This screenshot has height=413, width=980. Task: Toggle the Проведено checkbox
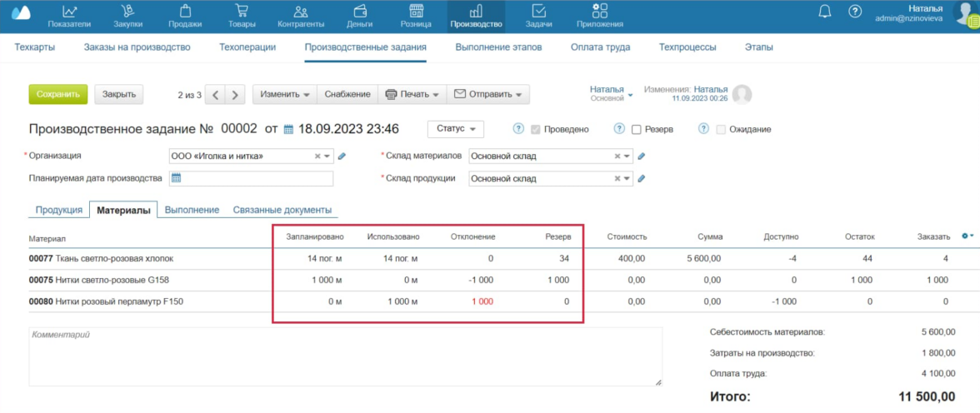click(x=536, y=130)
